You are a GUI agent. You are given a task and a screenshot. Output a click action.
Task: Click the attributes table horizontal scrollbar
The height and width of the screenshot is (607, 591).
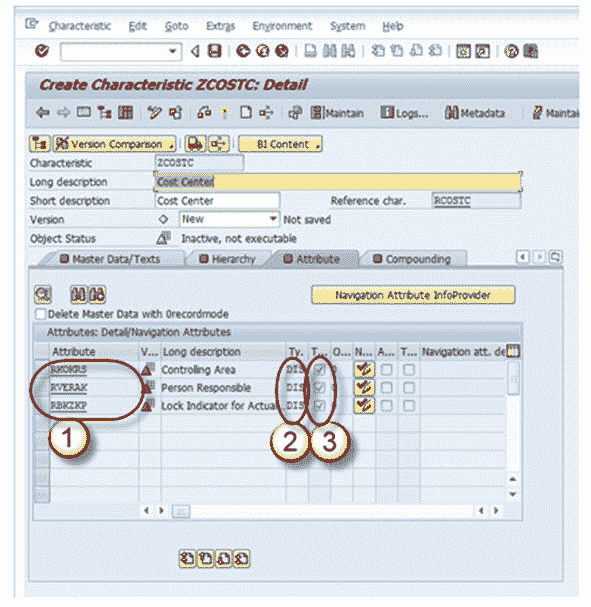[321, 511]
